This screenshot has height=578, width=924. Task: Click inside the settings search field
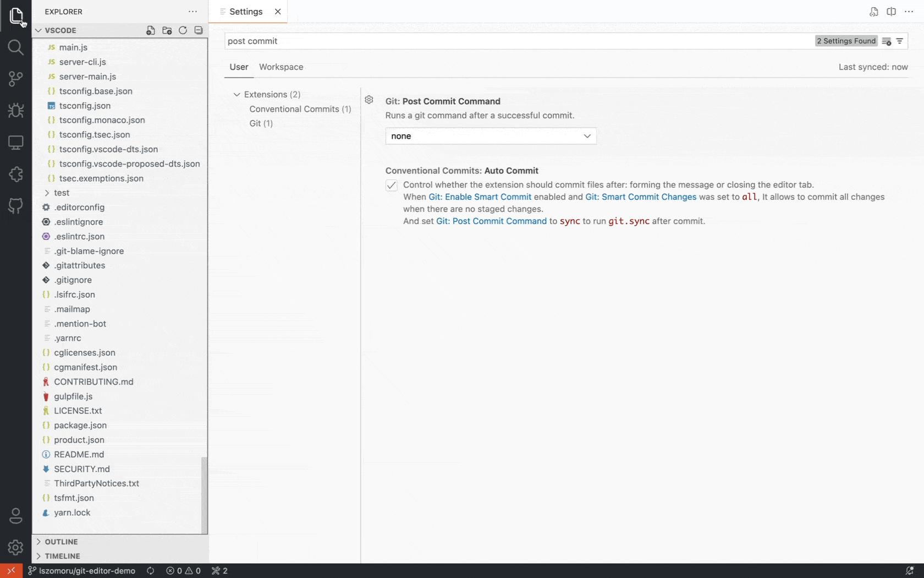[495, 41]
